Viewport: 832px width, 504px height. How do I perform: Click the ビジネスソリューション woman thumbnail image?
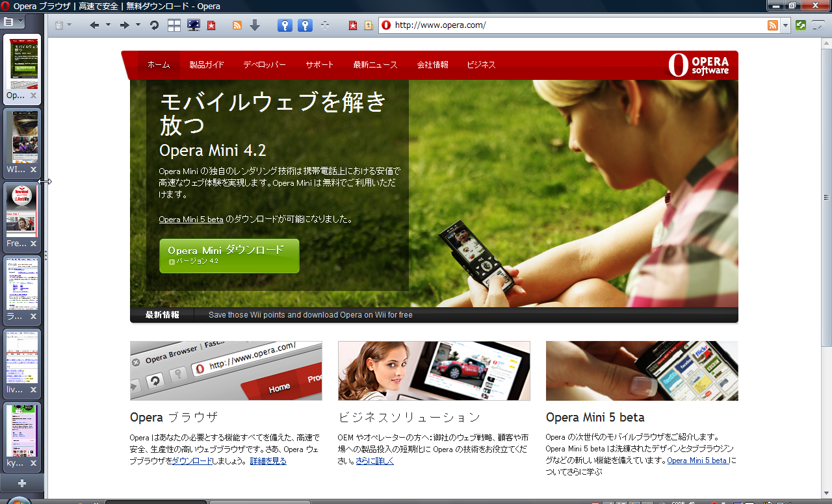coord(434,371)
